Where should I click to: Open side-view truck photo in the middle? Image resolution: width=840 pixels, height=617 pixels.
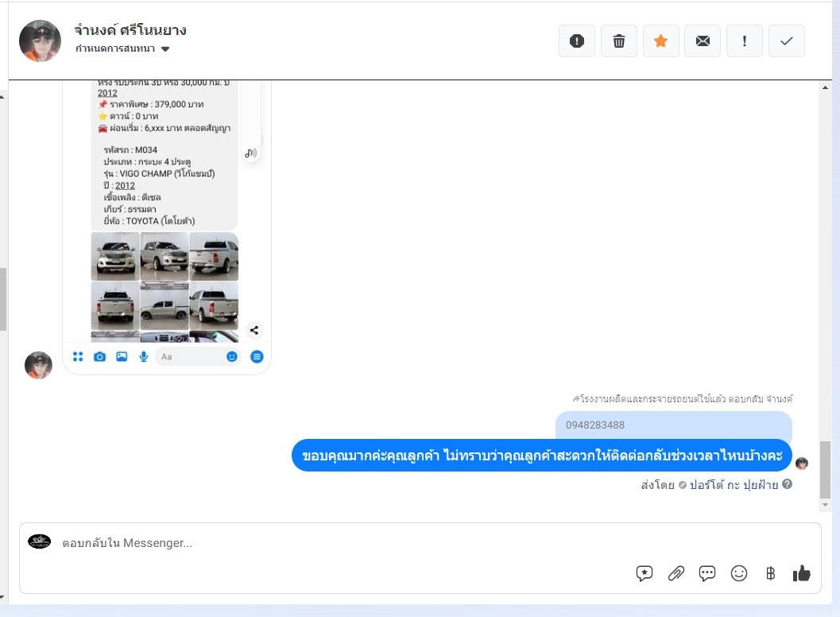(165, 305)
